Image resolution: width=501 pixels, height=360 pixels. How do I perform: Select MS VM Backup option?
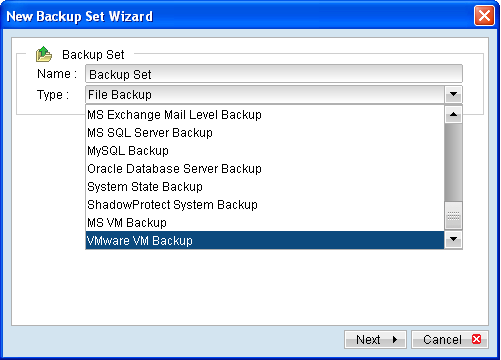265,223
